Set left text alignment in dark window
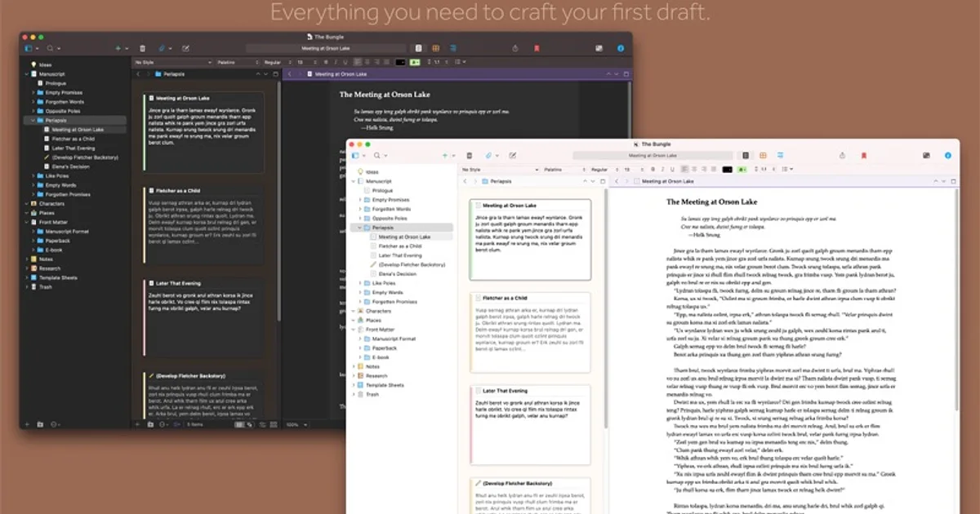This screenshot has width=980, height=514. 357,62
